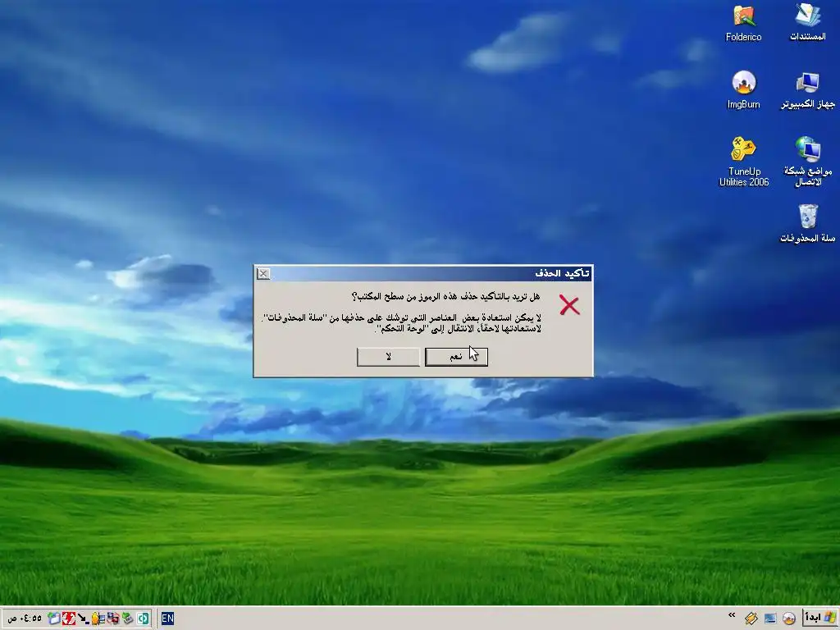Click the Show Desktop quick launch icon

pos(769,619)
